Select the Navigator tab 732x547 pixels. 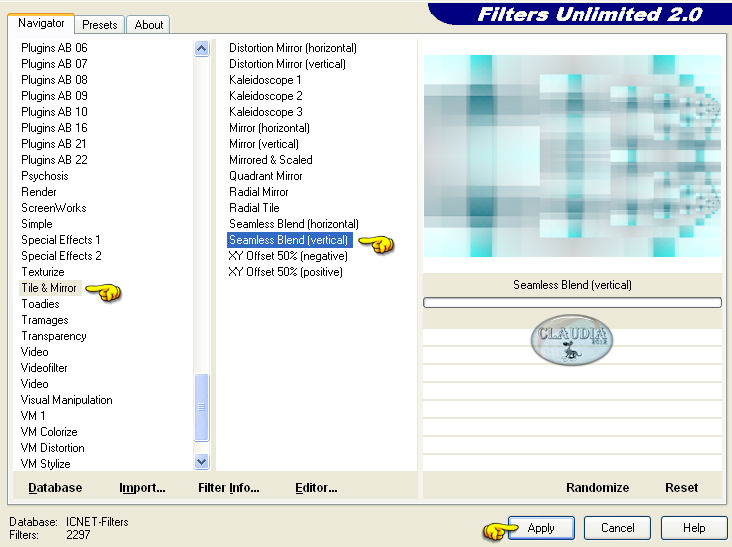[41, 23]
